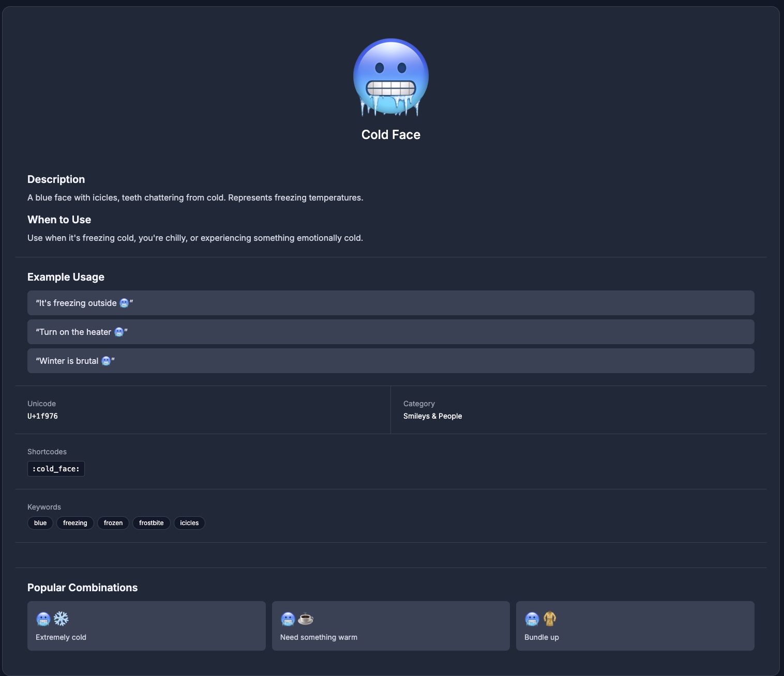Image resolution: width=784 pixels, height=676 pixels.
Task: Click the large Cold Face emoji image
Action: point(391,76)
